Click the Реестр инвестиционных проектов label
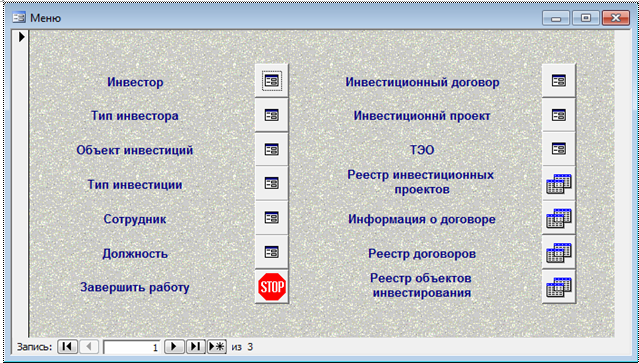 (421, 182)
